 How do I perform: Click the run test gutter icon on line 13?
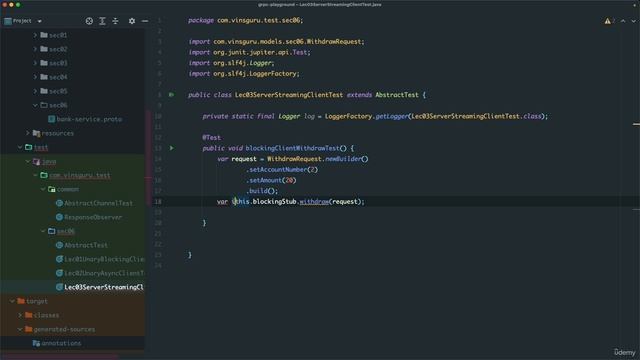tap(172, 148)
